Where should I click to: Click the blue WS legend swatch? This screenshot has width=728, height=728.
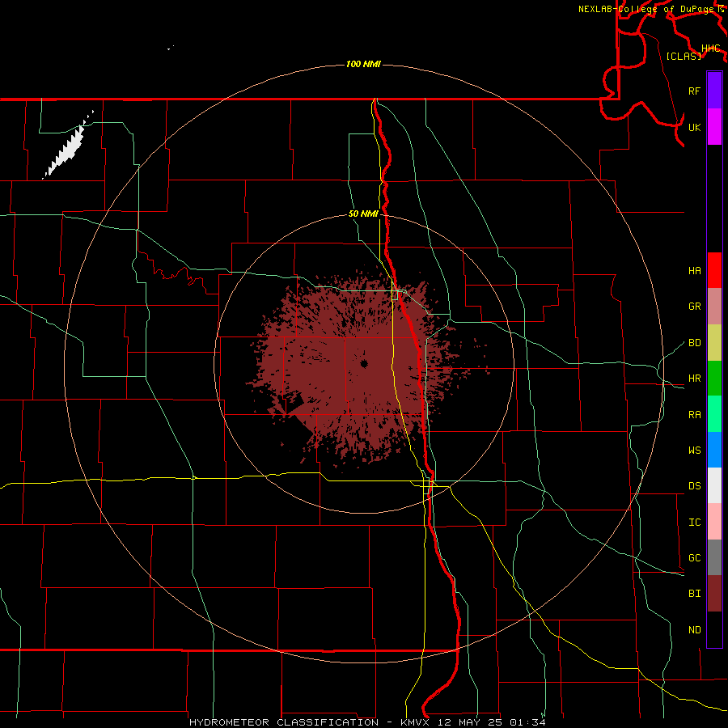[714, 450]
